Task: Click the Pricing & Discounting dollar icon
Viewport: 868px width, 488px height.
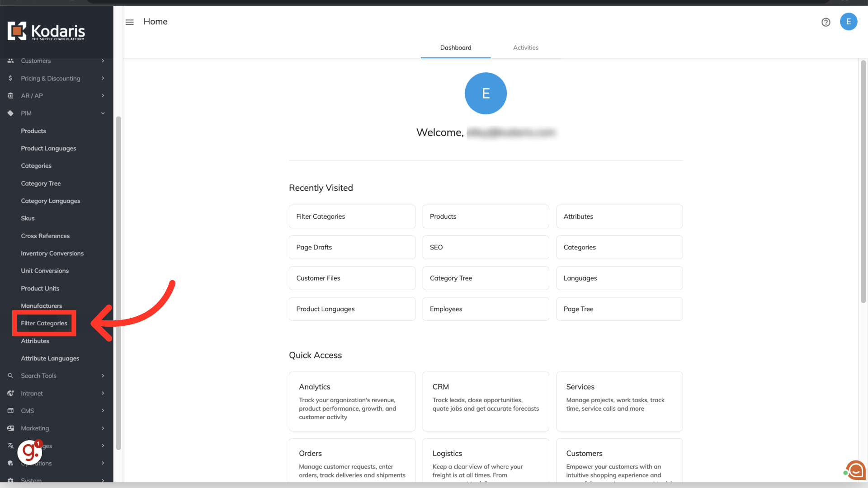Action: pos(10,78)
